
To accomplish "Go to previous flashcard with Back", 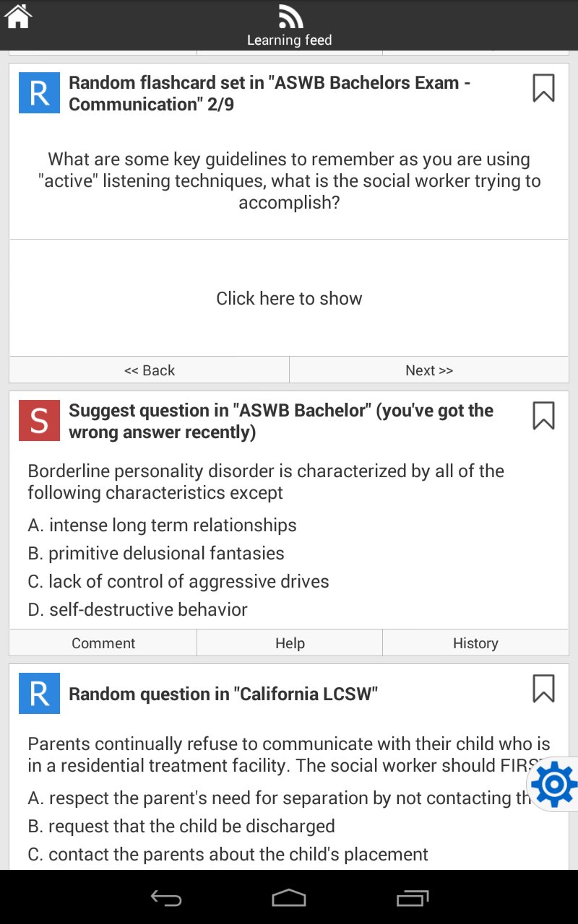I will pyautogui.click(x=149, y=370).
